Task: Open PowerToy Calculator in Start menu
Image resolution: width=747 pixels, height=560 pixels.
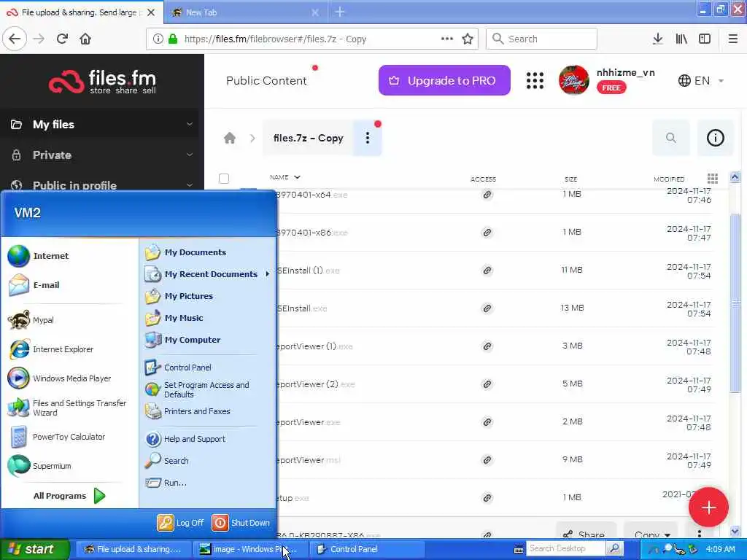Action: 57,437
